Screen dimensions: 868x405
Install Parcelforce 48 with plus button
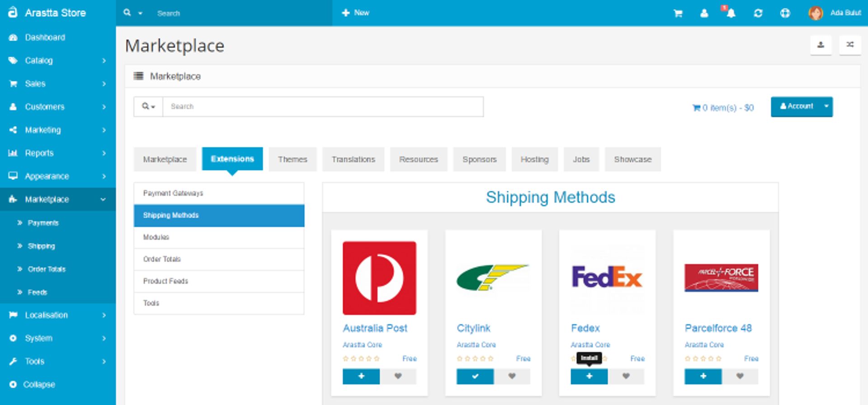(703, 376)
